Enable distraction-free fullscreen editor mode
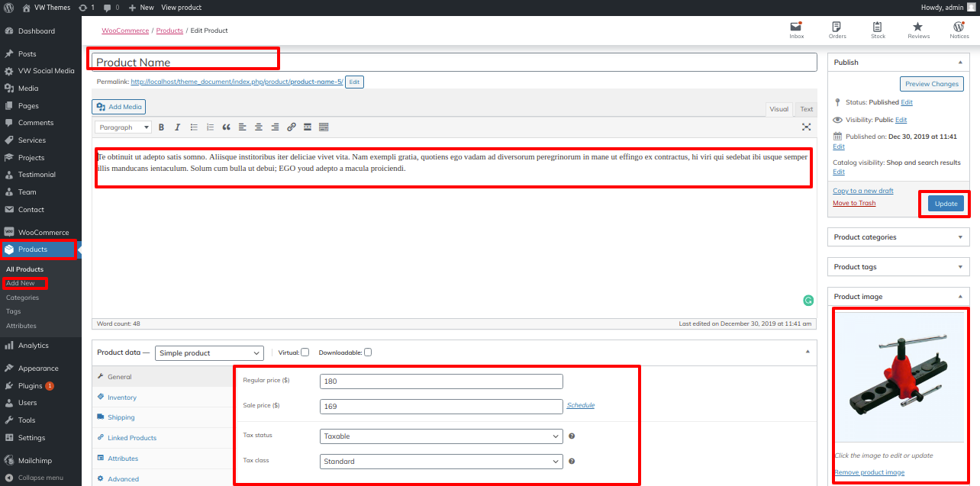 pyautogui.click(x=806, y=127)
